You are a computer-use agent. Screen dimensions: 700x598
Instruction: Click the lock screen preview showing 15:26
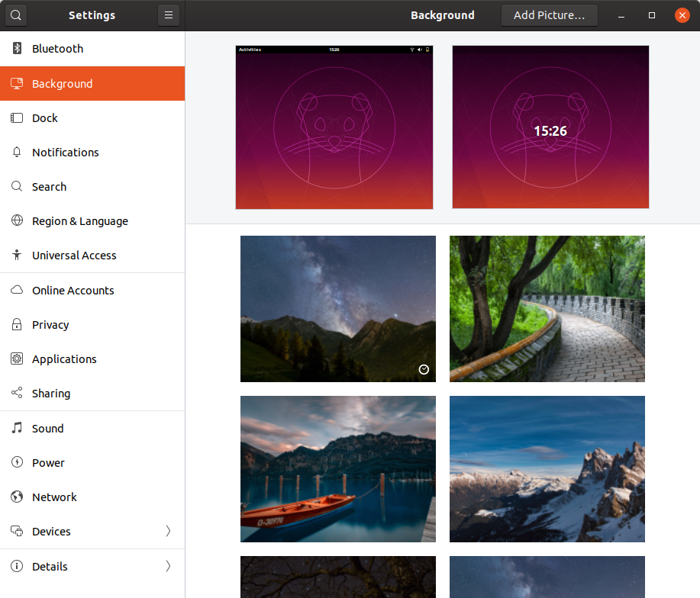[x=550, y=127]
